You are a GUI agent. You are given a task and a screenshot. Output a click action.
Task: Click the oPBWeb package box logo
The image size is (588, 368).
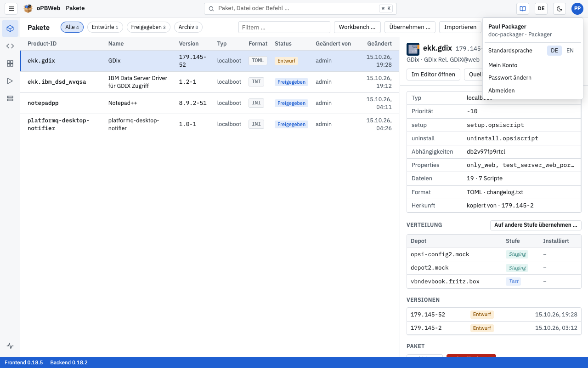pos(28,8)
